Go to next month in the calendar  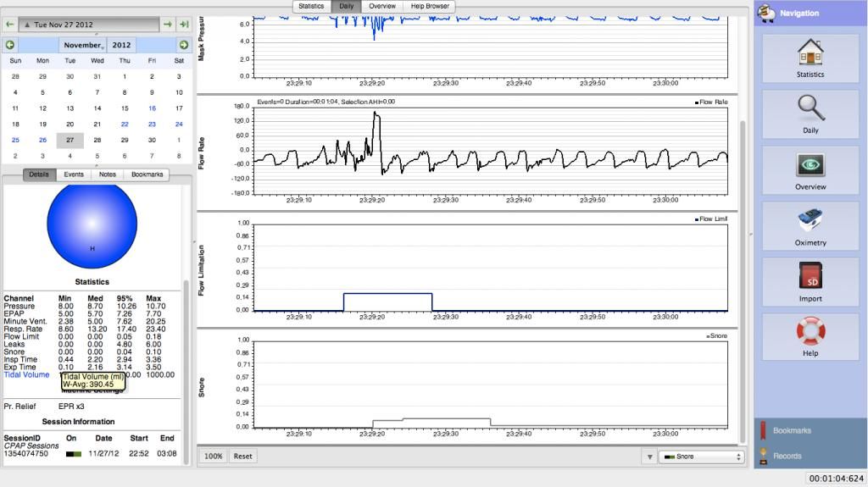coord(184,45)
